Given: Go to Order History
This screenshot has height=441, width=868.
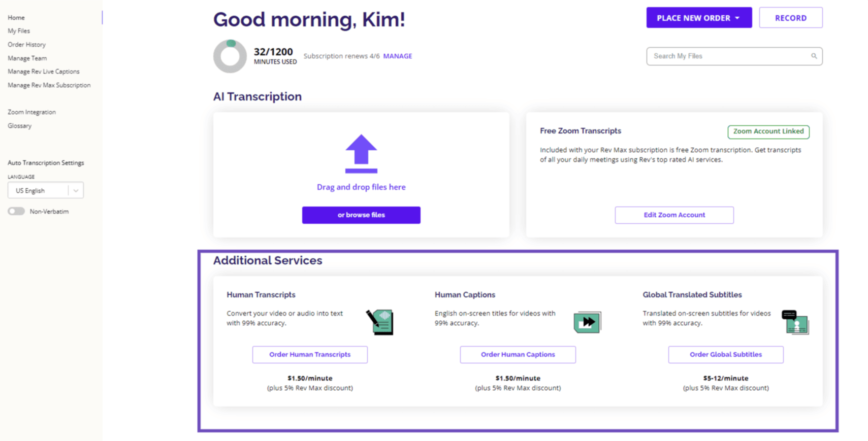Looking at the screenshot, I should [26, 45].
